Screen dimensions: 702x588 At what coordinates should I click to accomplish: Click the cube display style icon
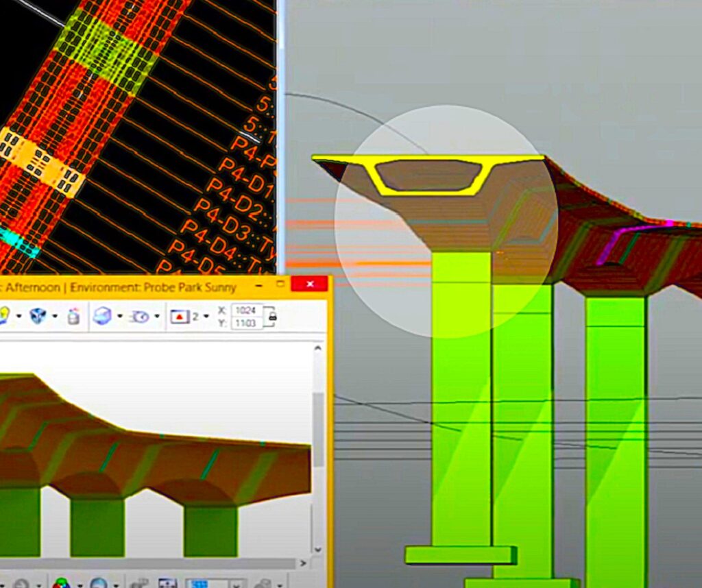[x=38, y=316]
